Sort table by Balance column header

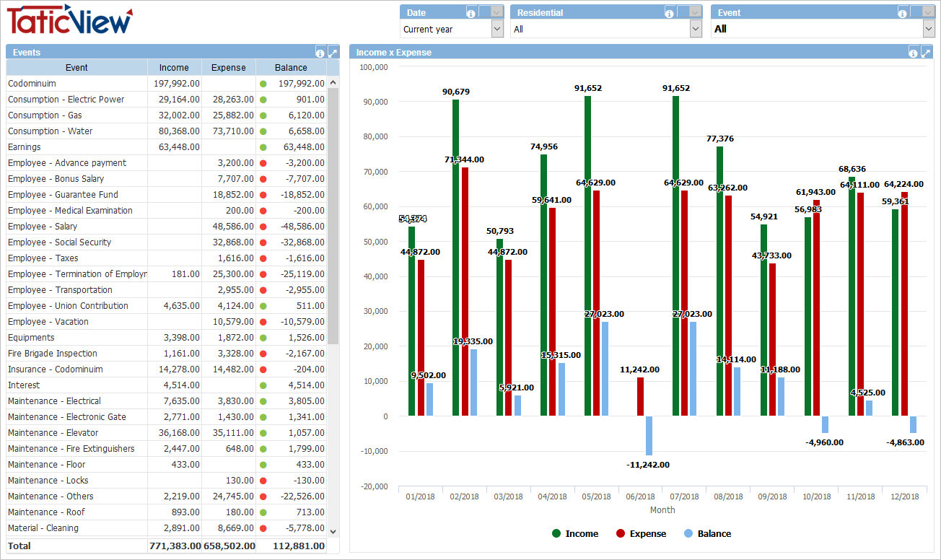(x=291, y=68)
